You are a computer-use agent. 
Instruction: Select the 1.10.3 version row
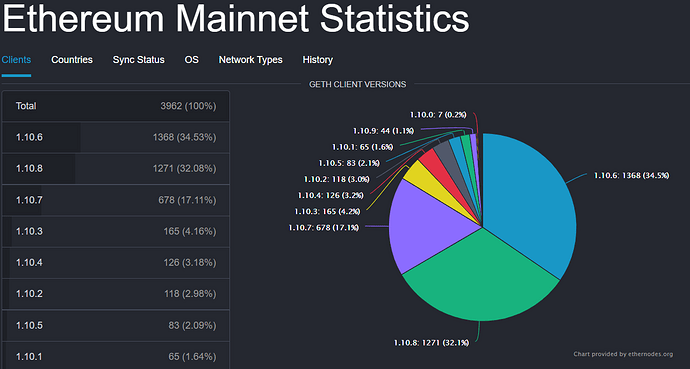116,231
